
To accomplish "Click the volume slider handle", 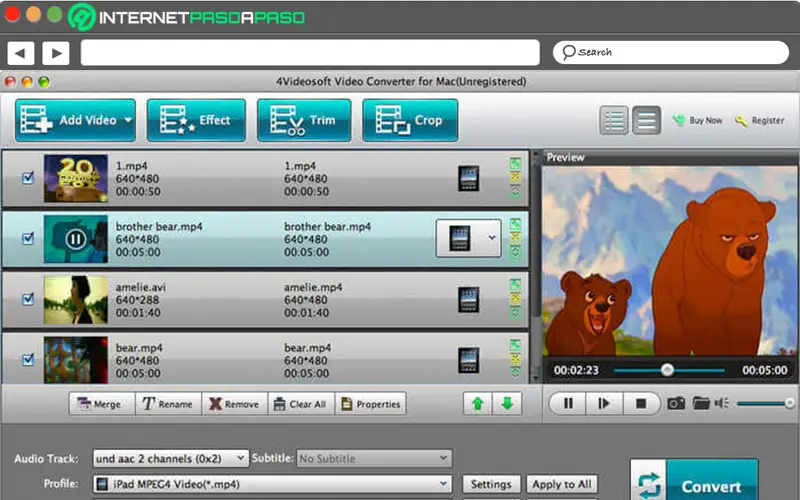I will click(790, 404).
